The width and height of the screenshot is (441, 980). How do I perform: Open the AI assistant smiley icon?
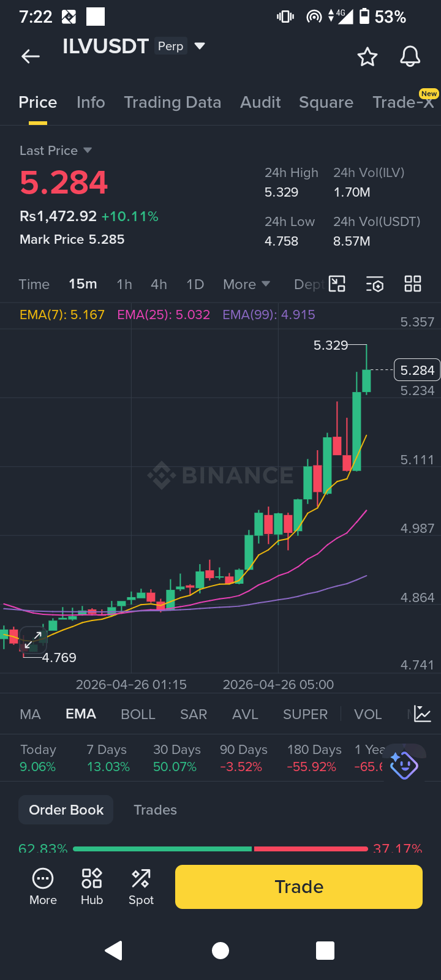404,765
